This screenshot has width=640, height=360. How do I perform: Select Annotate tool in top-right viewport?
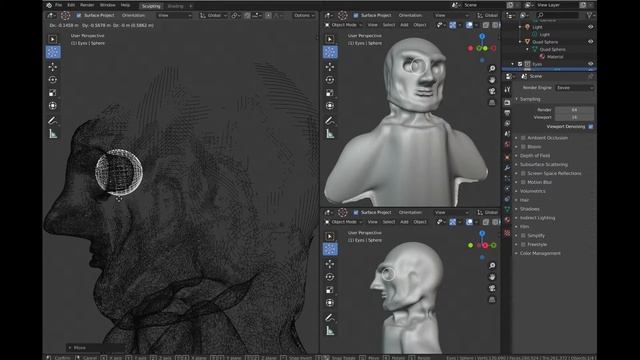[x=330, y=121]
